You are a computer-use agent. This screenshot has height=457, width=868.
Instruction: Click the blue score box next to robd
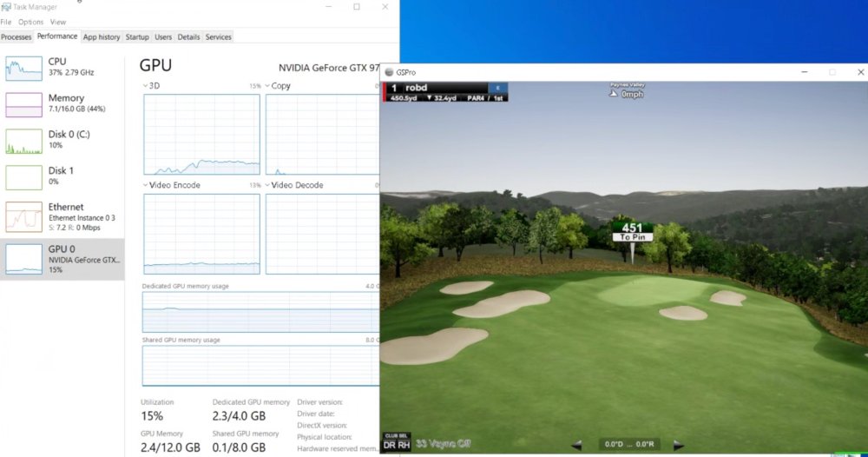coord(497,88)
